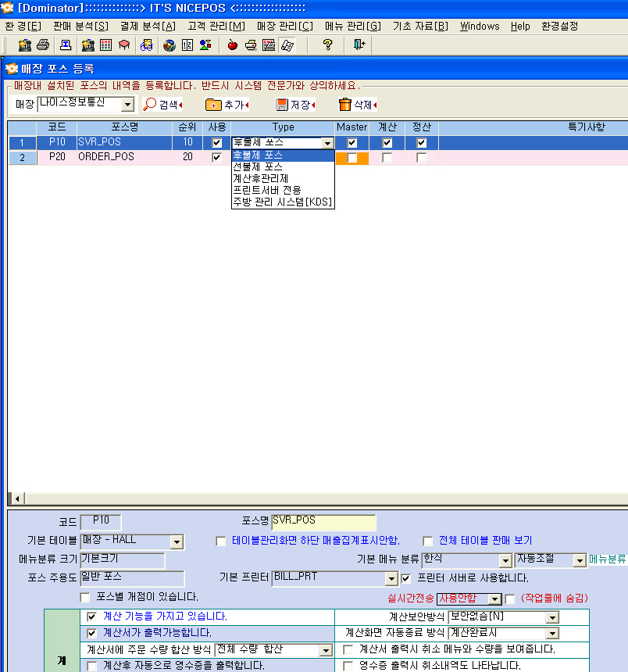
Task: Open the 매장 관리[C] menu
Action: (x=285, y=26)
